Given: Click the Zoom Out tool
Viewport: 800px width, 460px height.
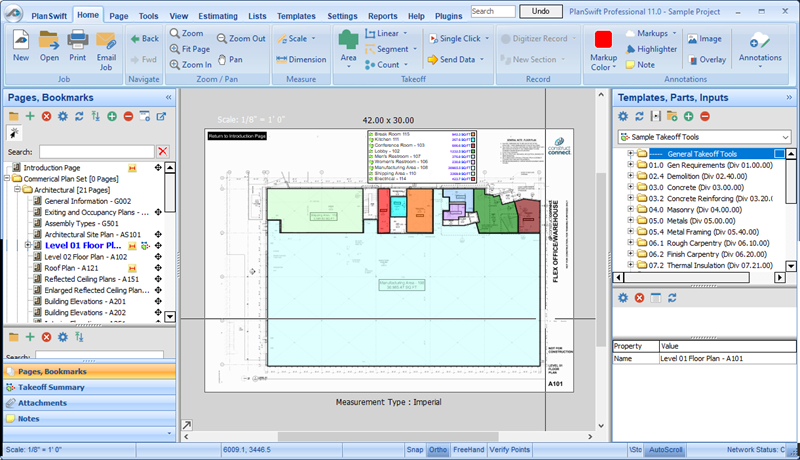Looking at the screenshot, I should pos(239,38).
